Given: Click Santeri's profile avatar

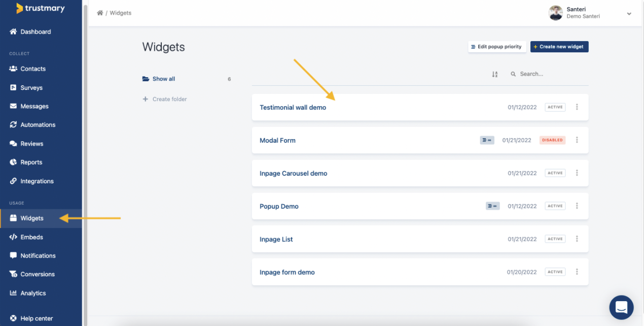Looking at the screenshot, I should (556, 13).
